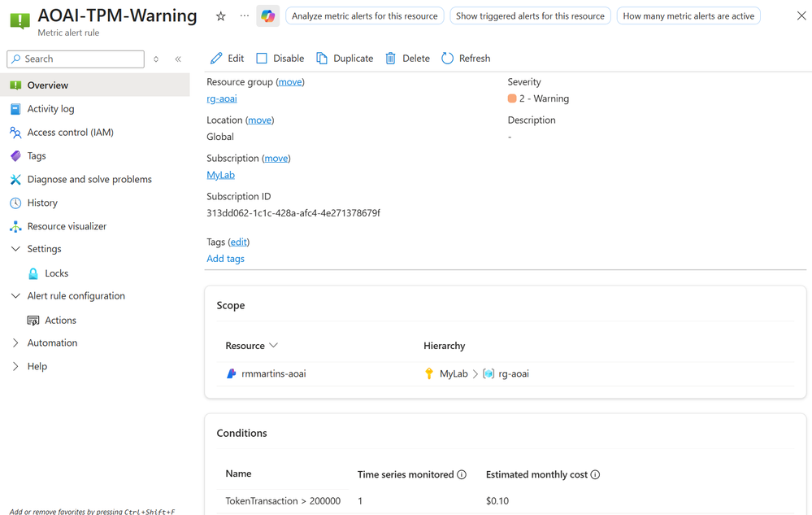Click the Edit pencil icon
812x515 pixels.
(x=216, y=59)
